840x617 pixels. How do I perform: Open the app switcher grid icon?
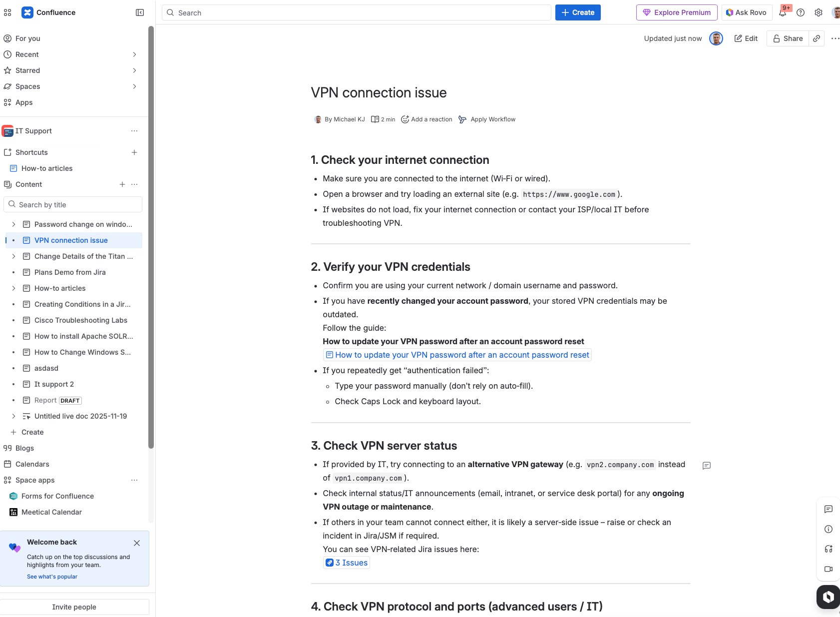pos(7,12)
